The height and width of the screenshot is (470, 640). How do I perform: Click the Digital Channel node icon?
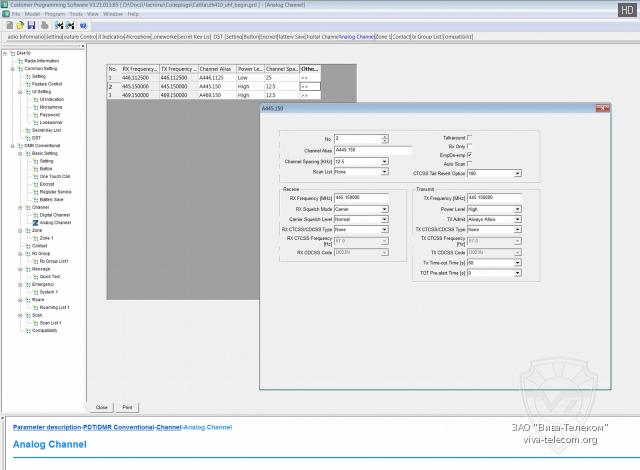click(x=36, y=215)
